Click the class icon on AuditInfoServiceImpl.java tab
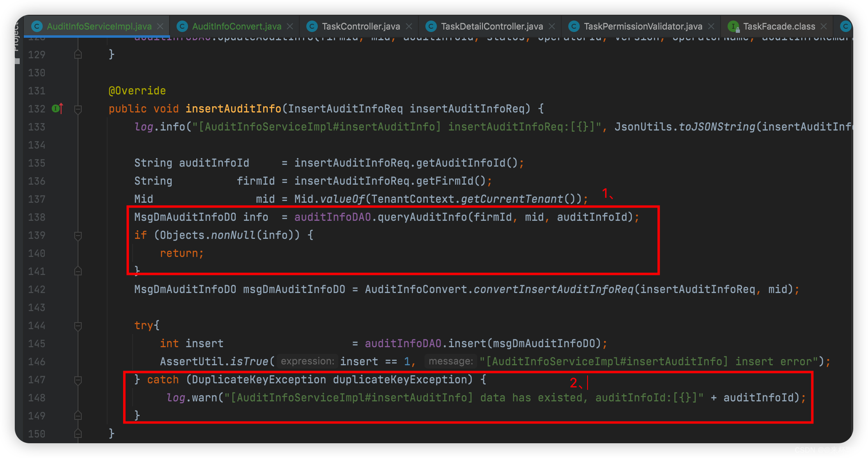868x458 pixels. [x=37, y=26]
